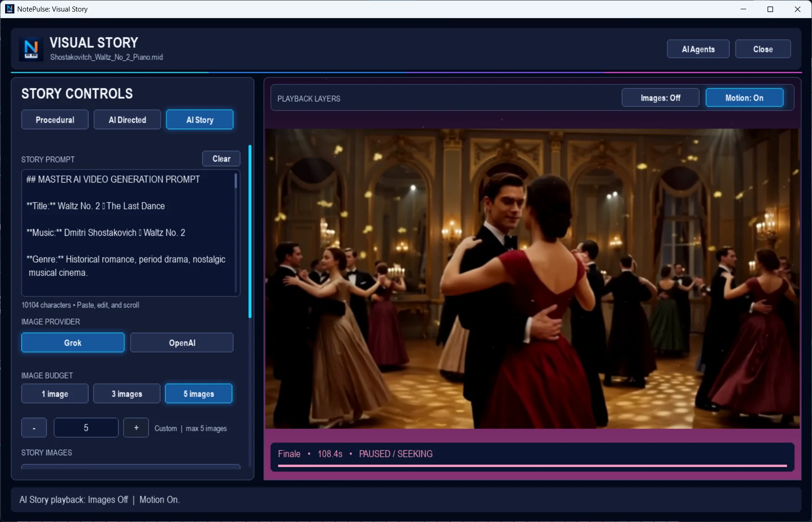This screenshot has height=522, width=812.
Task: Toggle the Motion: On playback layer
Action: click(744, 98)
